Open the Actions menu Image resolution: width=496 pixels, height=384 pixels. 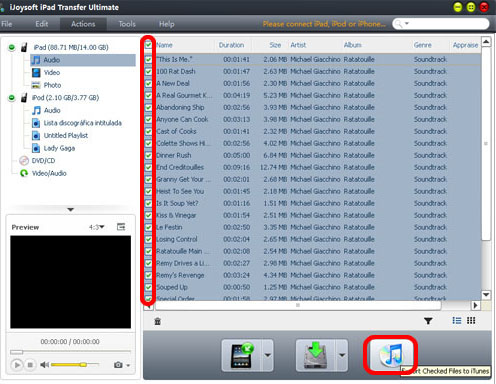[x=83, y=24]
